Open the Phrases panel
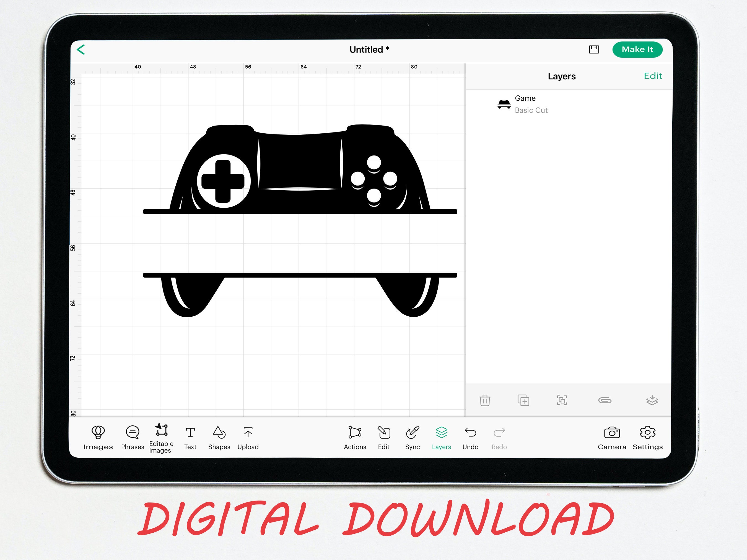This screenshot has width=747, height=560. 132,437
